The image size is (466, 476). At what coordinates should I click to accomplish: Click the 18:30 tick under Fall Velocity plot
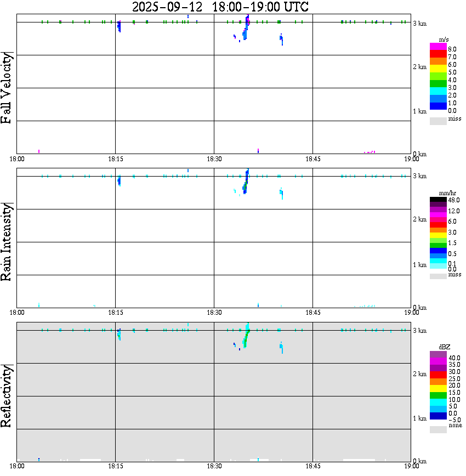214,159
